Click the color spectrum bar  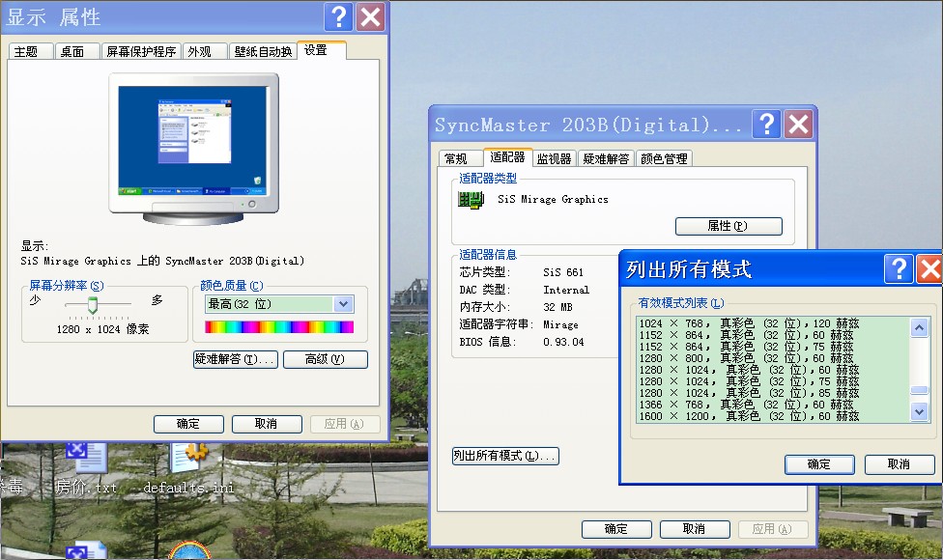[279, 327]
